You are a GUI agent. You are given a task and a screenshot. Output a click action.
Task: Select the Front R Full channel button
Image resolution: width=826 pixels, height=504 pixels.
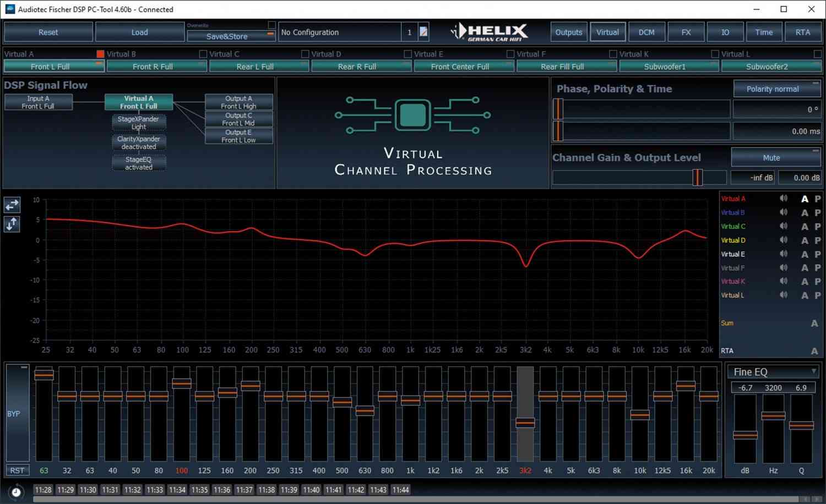pyautogui.click(x=156, y=67)
